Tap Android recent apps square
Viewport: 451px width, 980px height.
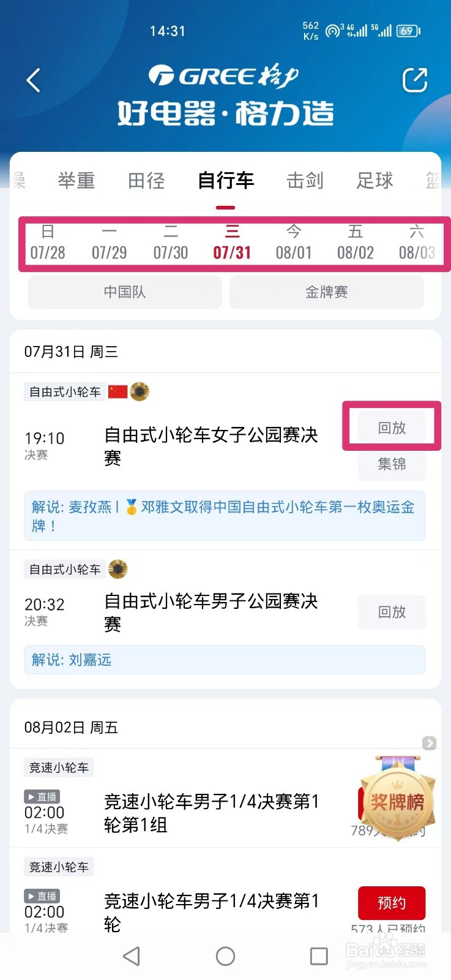pos(319,956)
